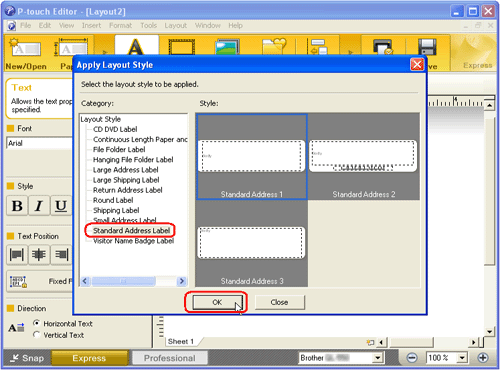Select Shipping Label category
This screenshot has height=370, width=500.
(116, 210)
